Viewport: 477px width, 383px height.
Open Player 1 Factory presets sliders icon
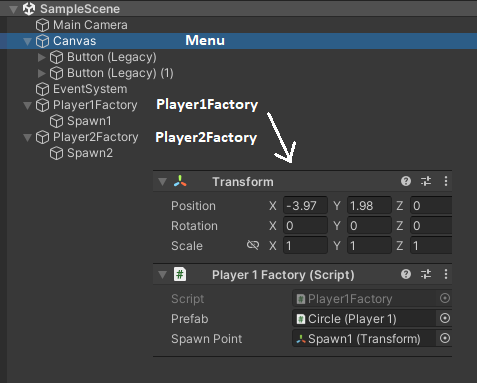coord(426,274)
